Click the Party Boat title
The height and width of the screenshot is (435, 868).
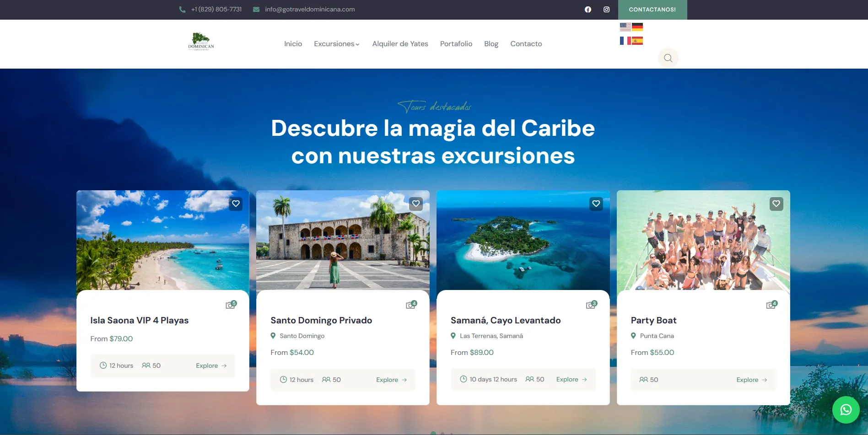coord(653,321)
